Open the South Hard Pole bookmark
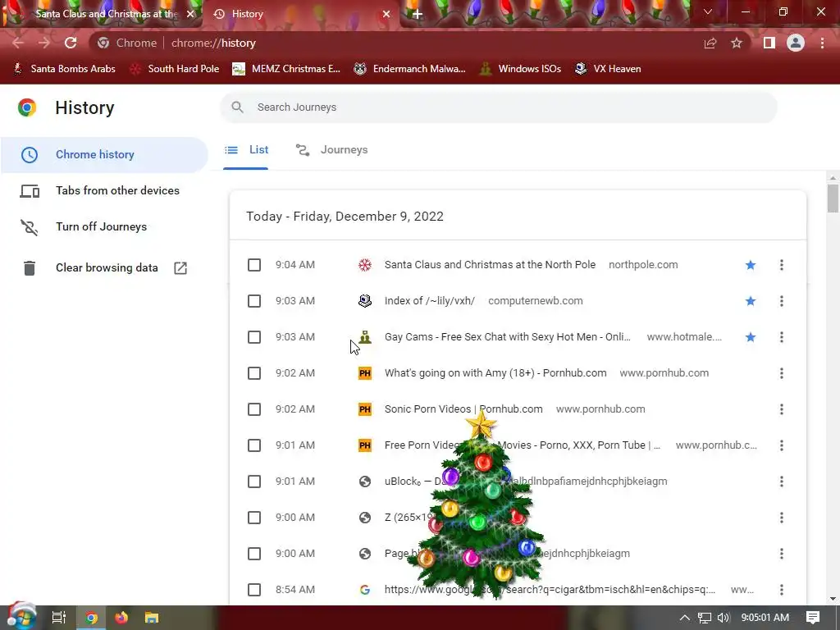 pyautogui.click(x=176, y=69)
